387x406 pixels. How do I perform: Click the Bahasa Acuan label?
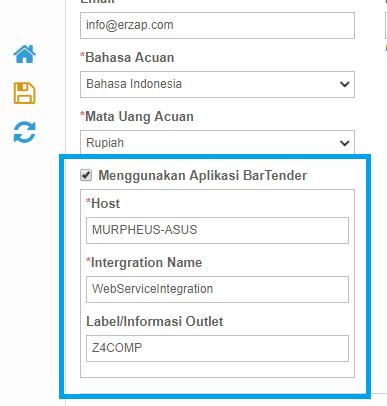(x=127, y=57)
